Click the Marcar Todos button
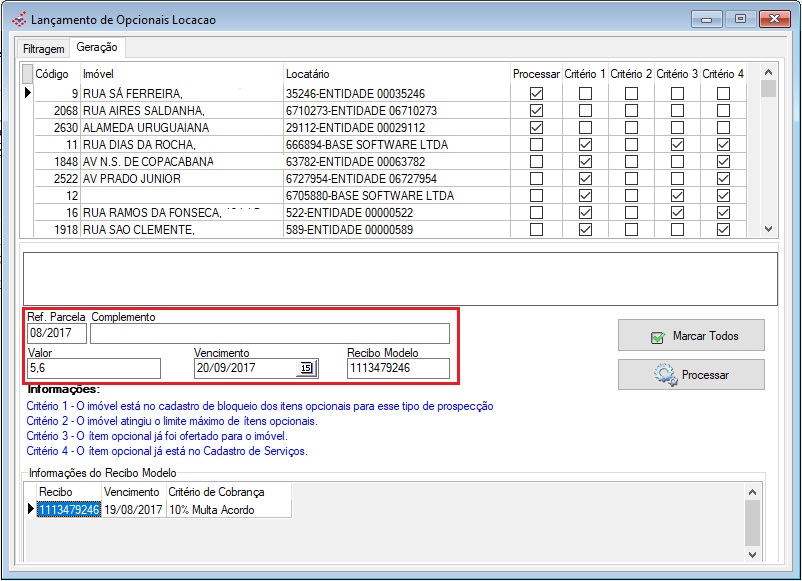 click(691, 336)
